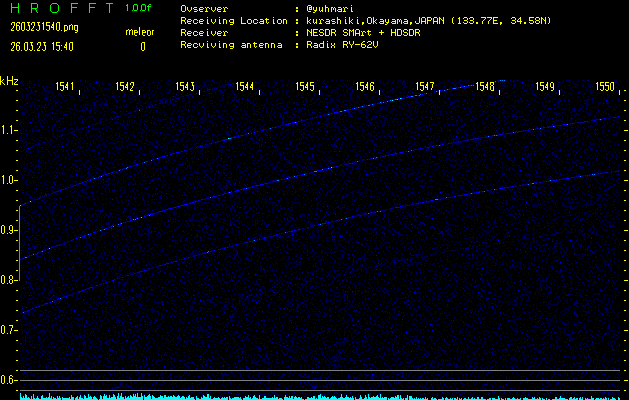629x400 pixels.
Task: Click the 0.6 frequency axis label
Action: 9,380
